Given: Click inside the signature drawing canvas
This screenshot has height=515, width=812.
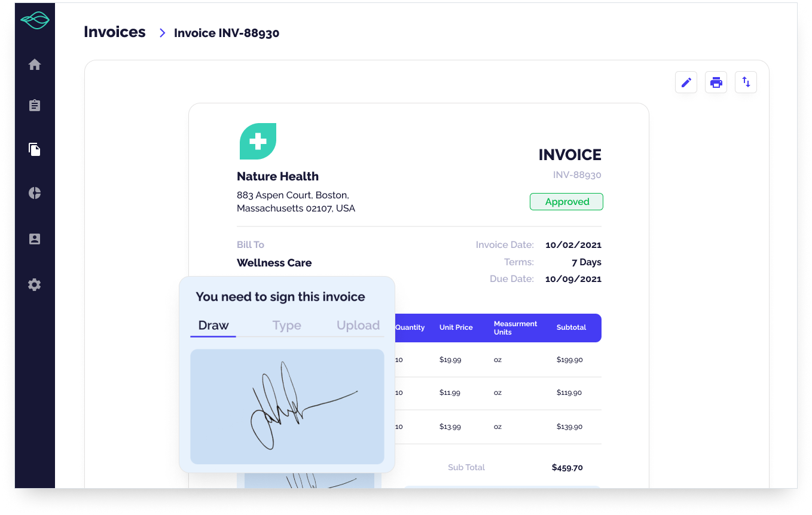Looking at the screenshot, I should click(287, 406).
